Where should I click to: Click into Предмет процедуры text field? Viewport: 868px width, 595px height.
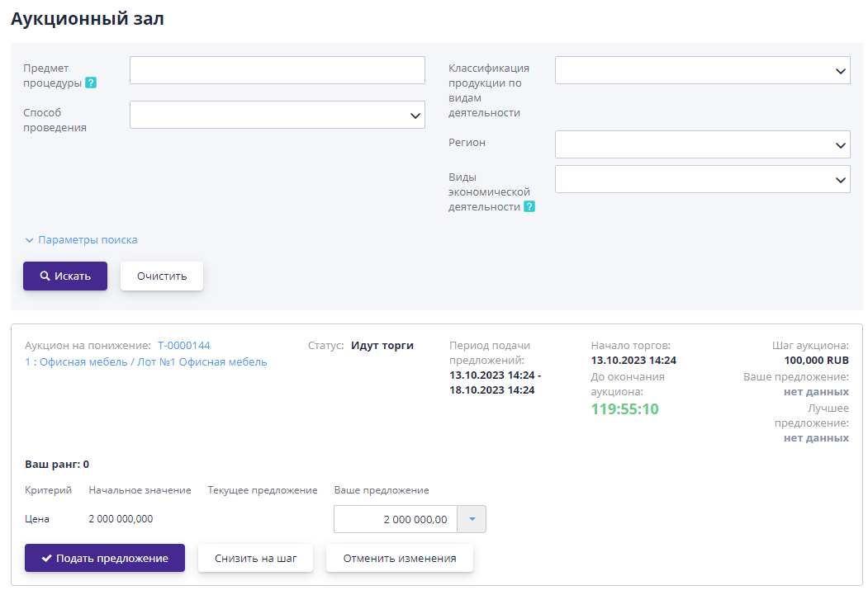tap(277, 70)
